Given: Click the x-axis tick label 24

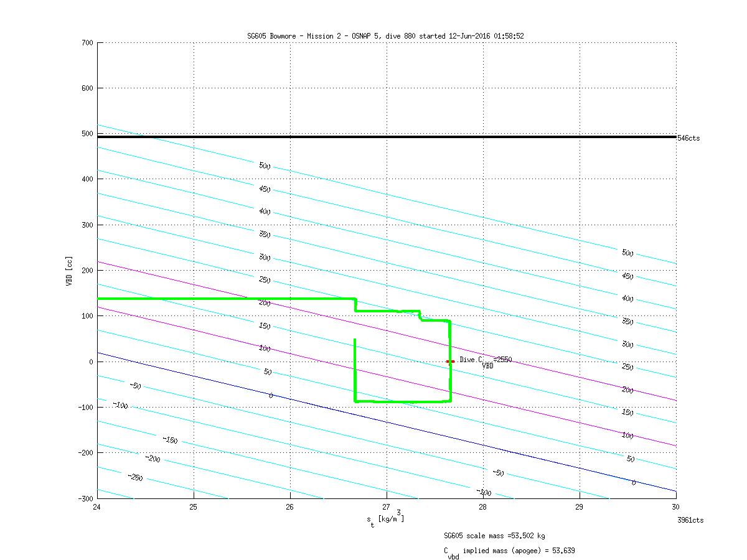Looking at the screenshot, I should [98, 507].
